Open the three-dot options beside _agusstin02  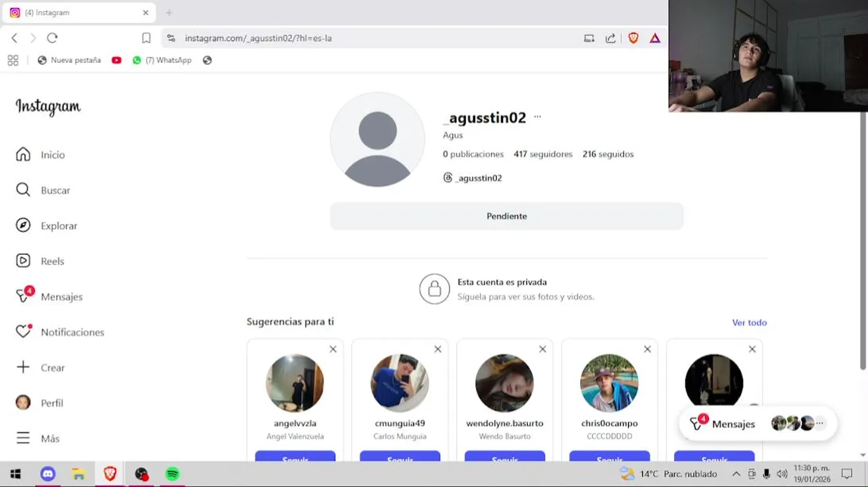[537, 117]
